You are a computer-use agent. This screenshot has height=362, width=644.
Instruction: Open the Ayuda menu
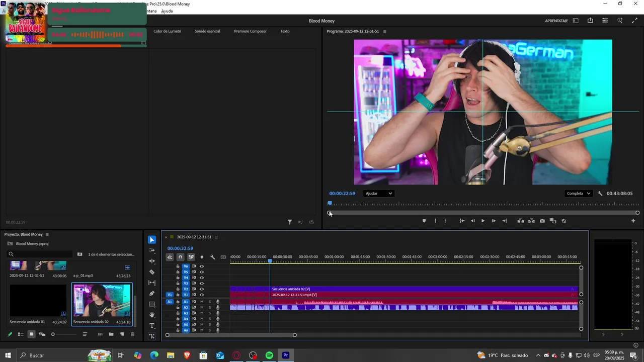(x=167, y=11)
